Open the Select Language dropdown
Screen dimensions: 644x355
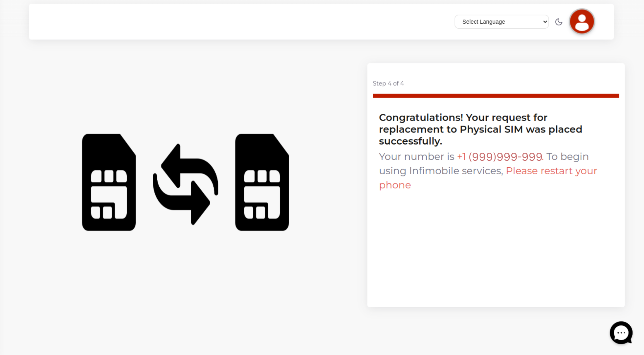501,22
